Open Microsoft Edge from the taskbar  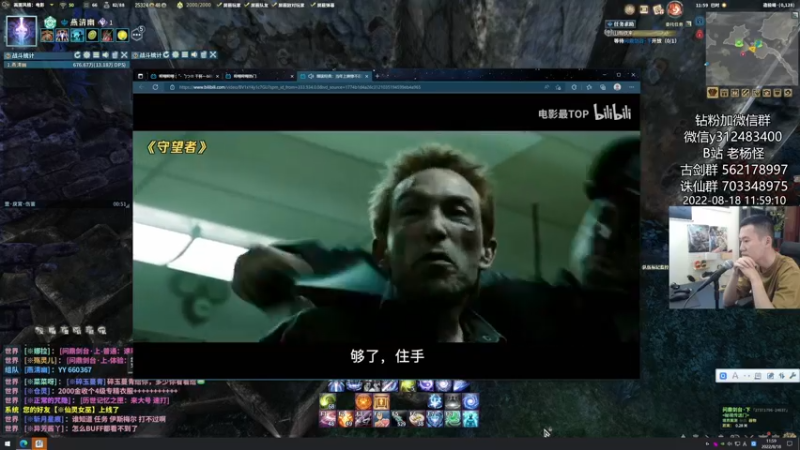23,443
